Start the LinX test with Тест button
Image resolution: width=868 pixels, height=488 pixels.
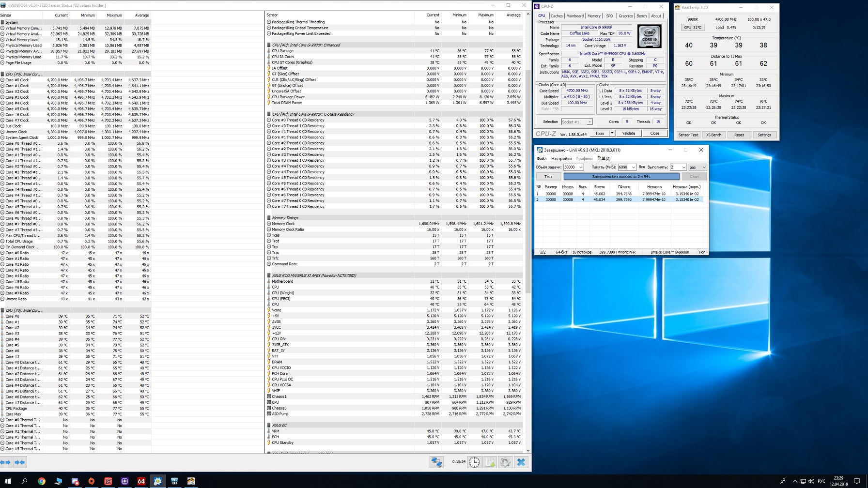pos(548,177)
